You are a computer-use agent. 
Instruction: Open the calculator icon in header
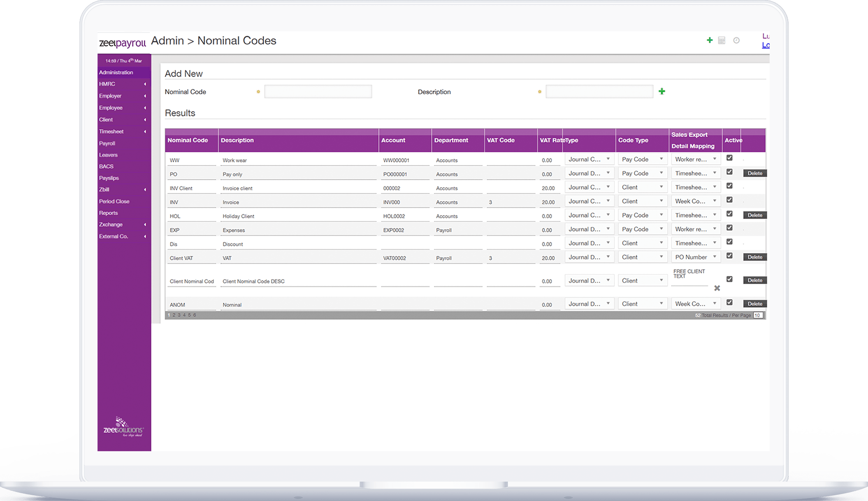pyautogui.click(x=722, y=40)
